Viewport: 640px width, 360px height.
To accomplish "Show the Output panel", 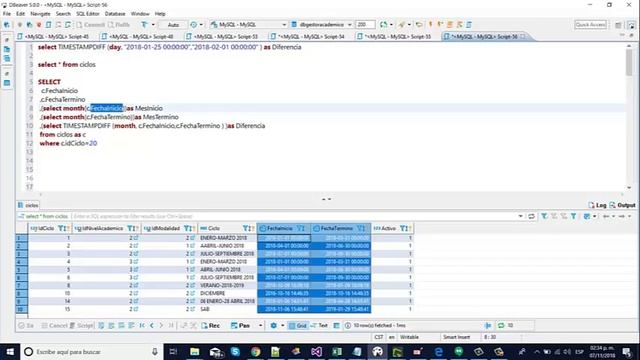I will click(x=622, y=205).
